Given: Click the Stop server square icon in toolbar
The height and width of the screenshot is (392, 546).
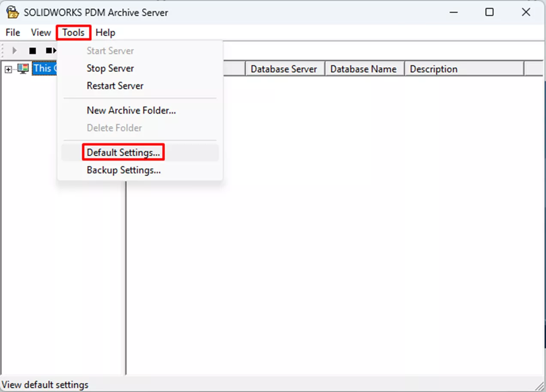Looking at the screenshot, I should tap(33, 51).
